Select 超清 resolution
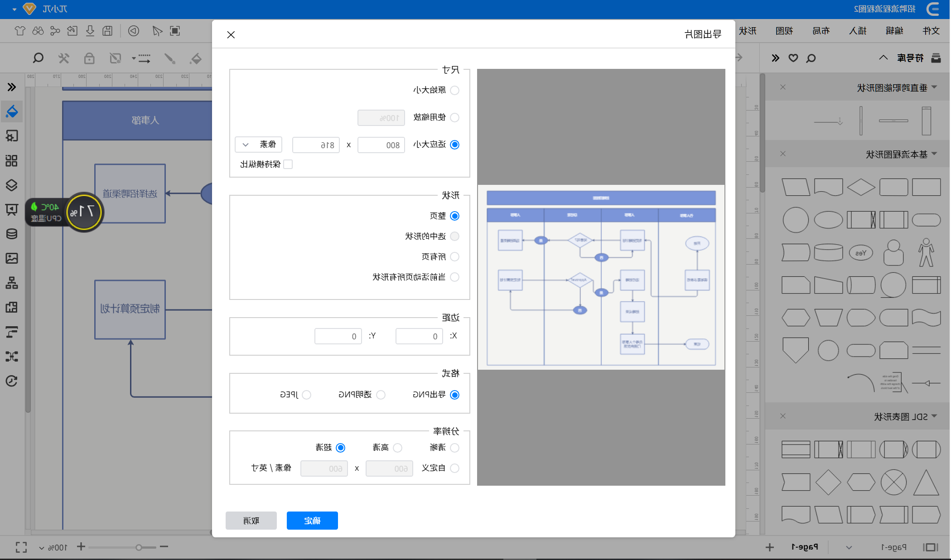 340,448
